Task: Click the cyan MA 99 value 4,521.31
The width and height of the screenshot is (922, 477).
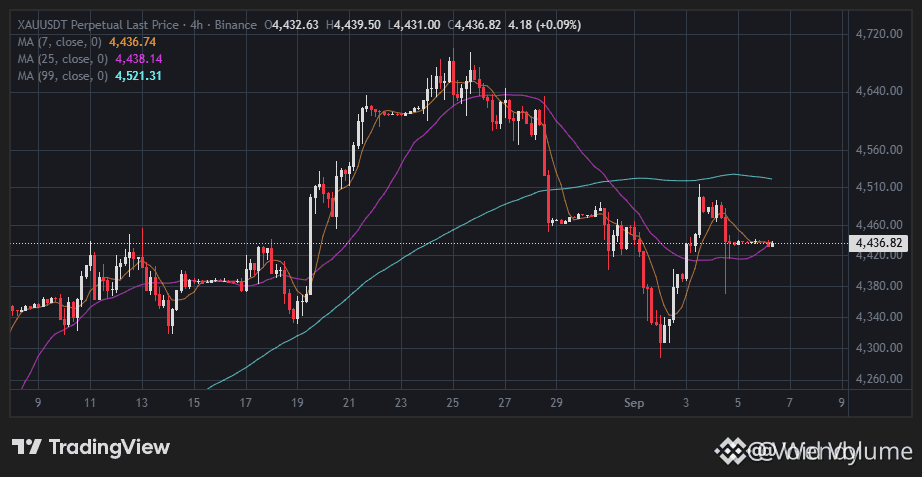Action: [x=139, y=76]
